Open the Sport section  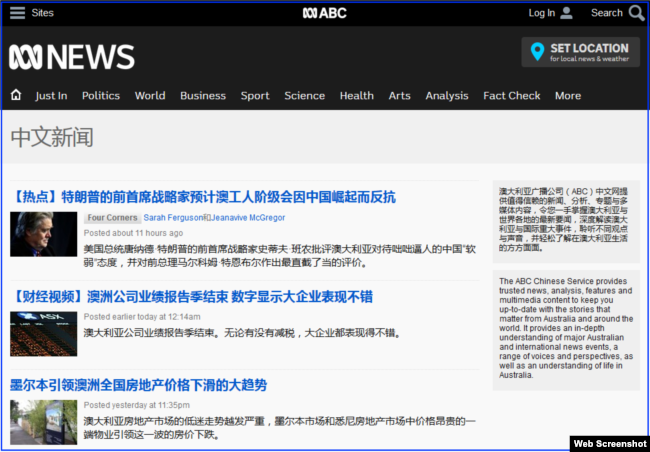coord(255,96)
